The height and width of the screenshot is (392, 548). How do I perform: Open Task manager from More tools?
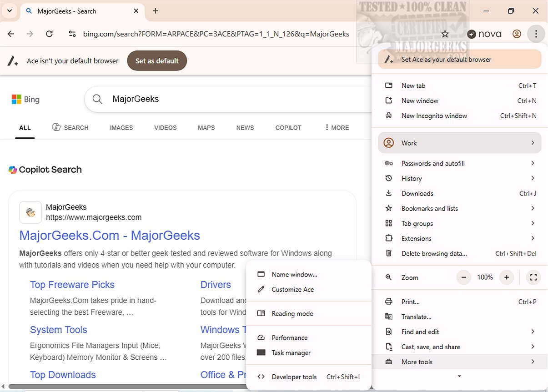click(291, 353)
